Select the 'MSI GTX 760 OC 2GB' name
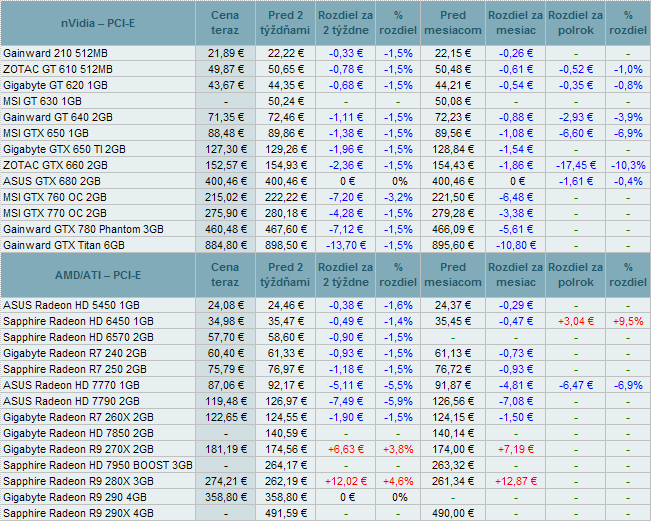651x521 pixels. (x=55, y=197)
